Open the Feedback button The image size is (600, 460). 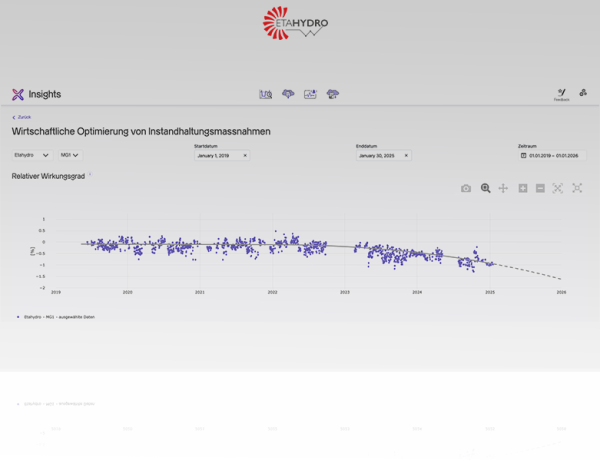coord(561,95)
